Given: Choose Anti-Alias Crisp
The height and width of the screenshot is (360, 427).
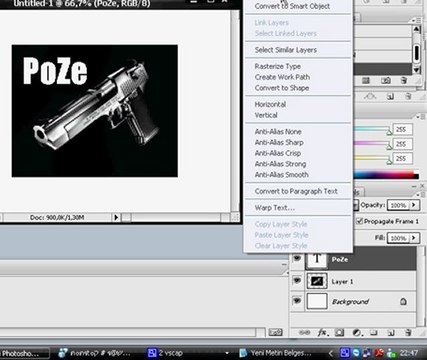Looking at the screenshot, I should click(278, 153).
